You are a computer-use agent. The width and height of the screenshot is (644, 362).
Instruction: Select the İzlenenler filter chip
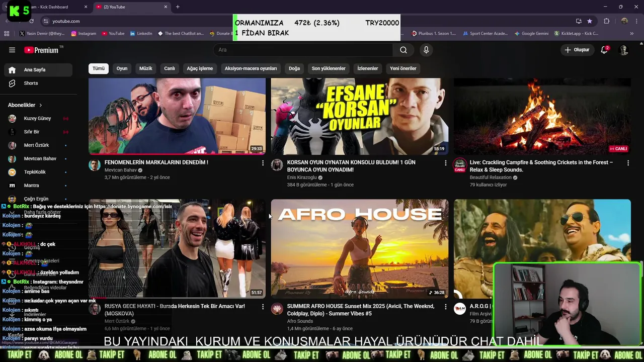coord(368,68)
